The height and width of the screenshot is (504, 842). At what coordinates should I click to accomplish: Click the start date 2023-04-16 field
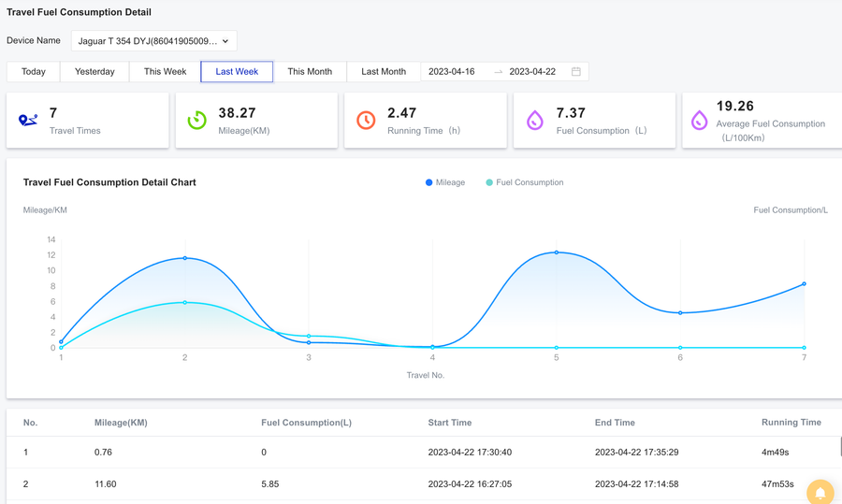pos(453,72)
